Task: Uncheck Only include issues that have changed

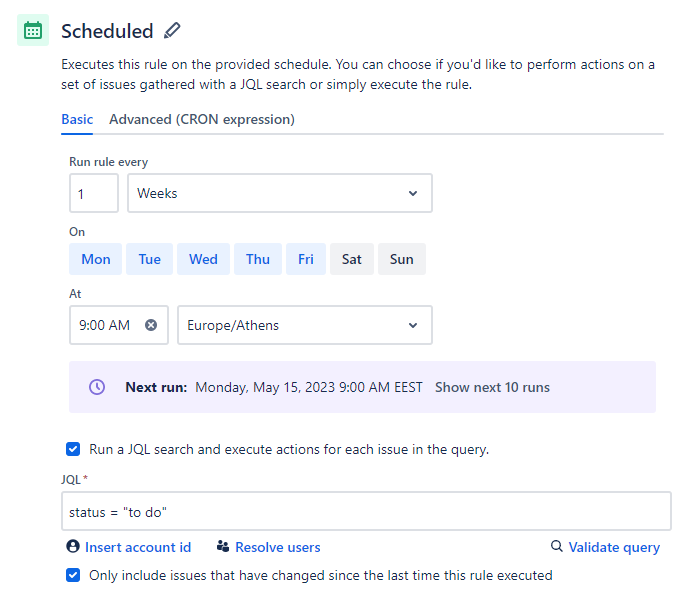Action: [73, 575]
